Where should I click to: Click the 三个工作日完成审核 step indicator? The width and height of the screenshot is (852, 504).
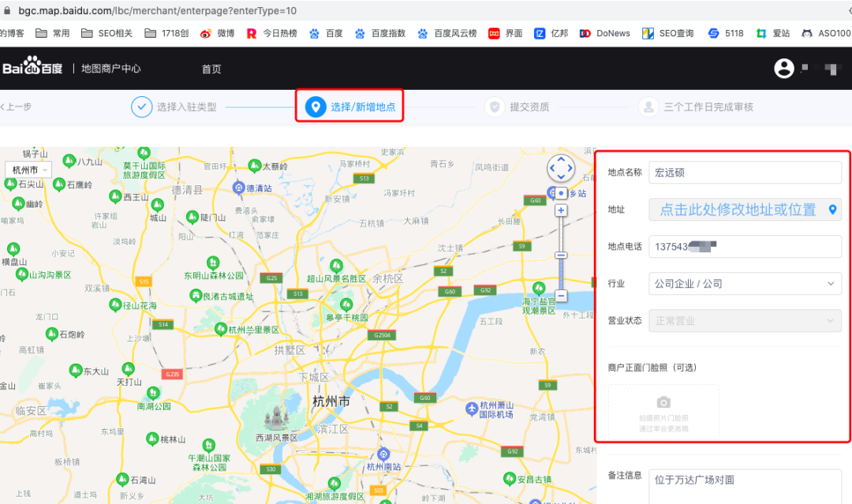647,106
